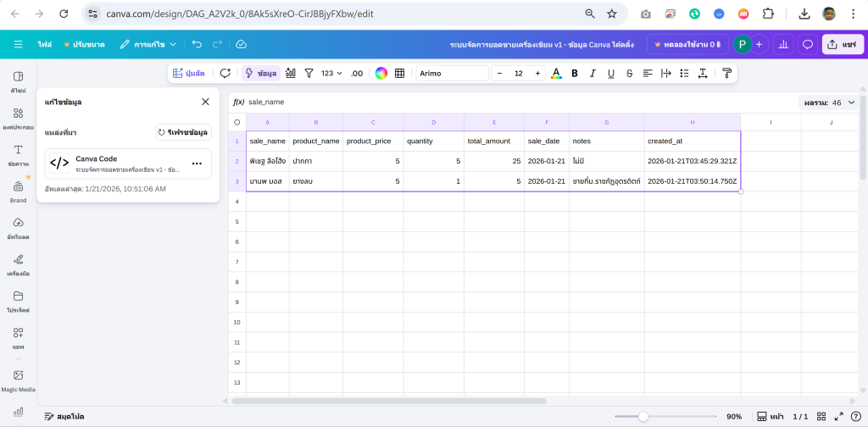Click the table borders grid icon
The width and height of the screenshot is (868, 427).
click(399, 74)
